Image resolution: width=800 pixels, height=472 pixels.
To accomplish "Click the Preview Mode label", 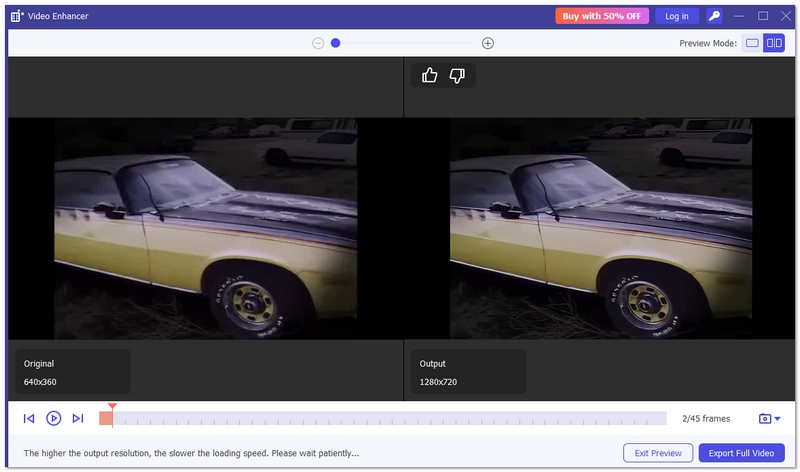I will click(708, 43).
